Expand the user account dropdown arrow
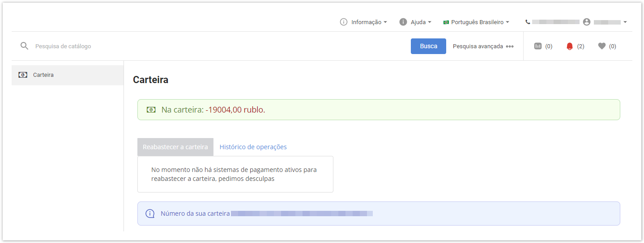Viewport: 644px width, 243px height. (x=625, y=22)
